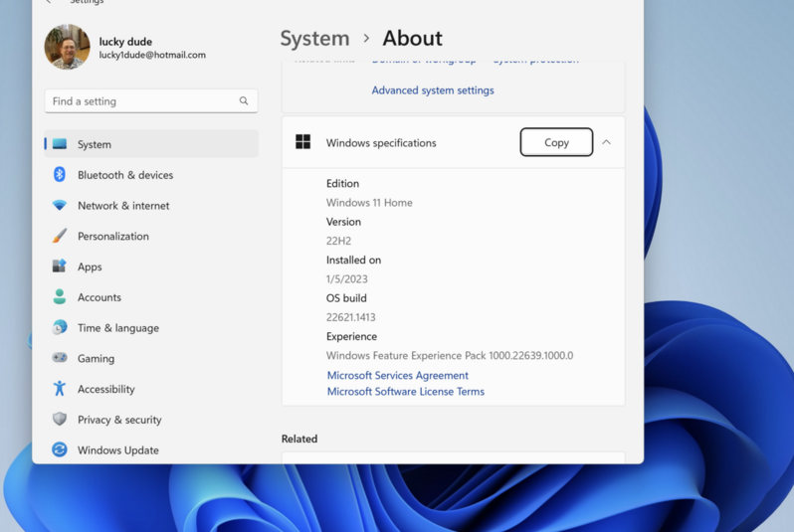Open Bluetooth & devices settings
Viewport: 794px width, 532px height.
coord(151,175)
